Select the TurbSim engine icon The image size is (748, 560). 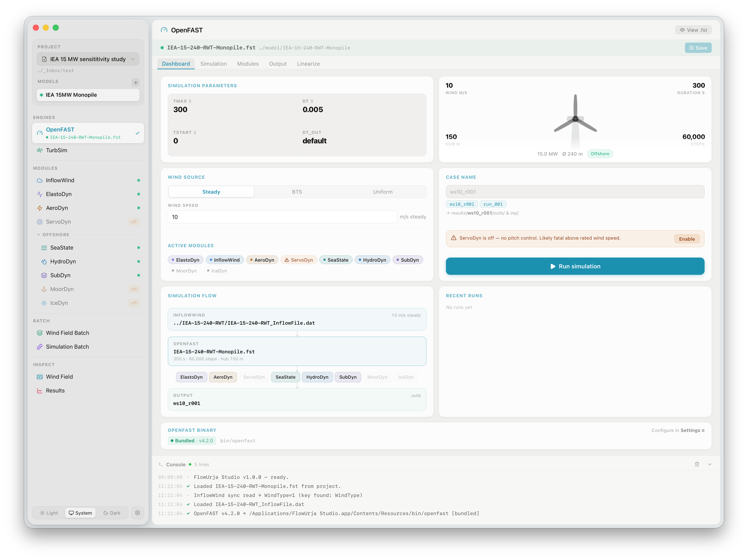[40, 150]
